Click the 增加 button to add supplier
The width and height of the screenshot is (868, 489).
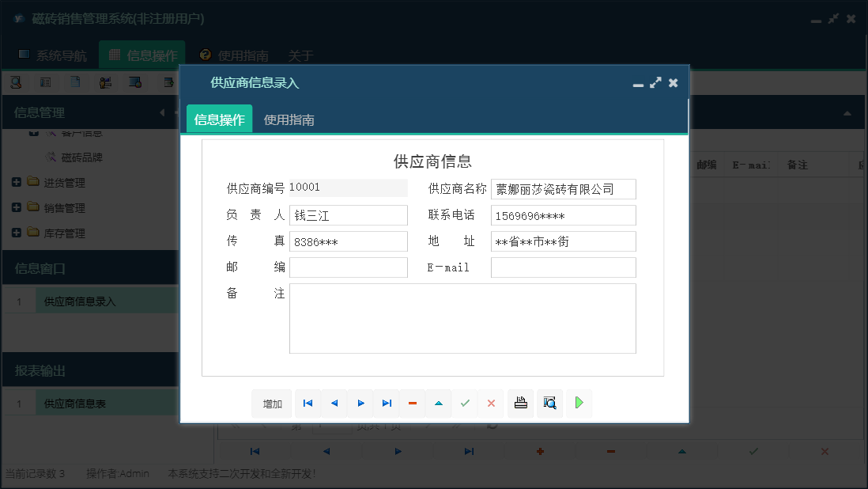point(272,404)
